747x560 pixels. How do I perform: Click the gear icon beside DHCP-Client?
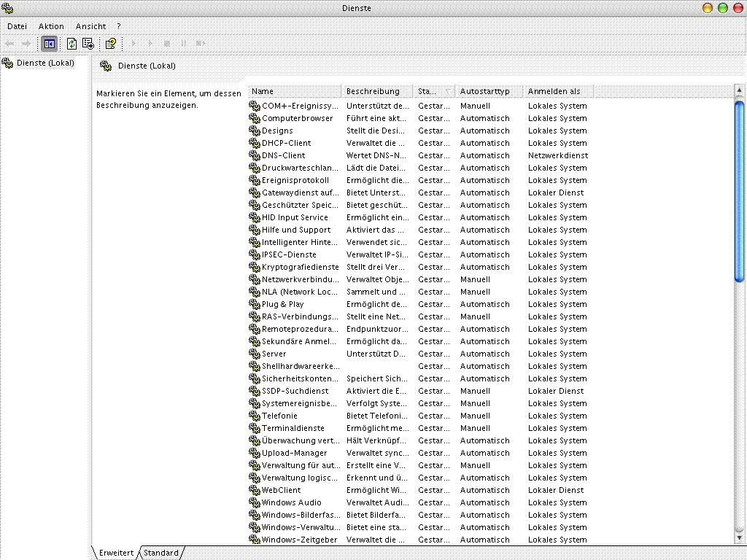[255, 143]
